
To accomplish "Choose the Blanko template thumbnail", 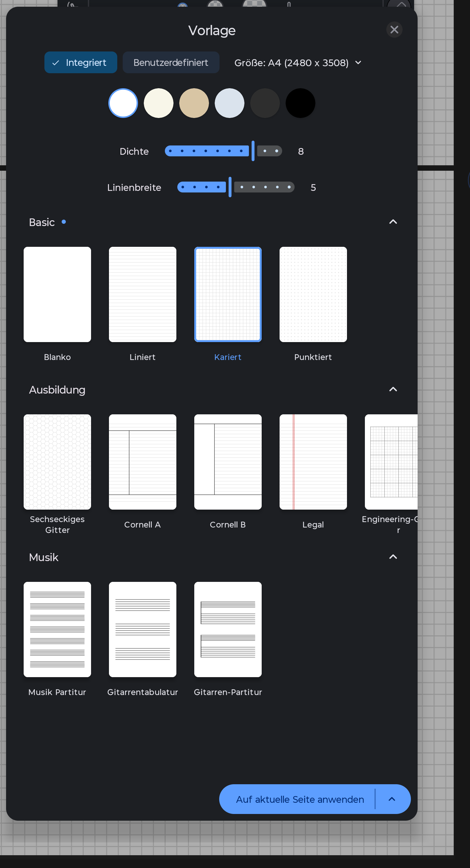I will (57, 294).
